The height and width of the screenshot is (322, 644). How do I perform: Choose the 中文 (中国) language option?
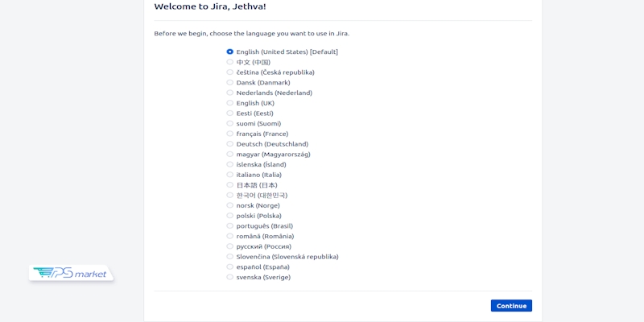pos(230,62)
